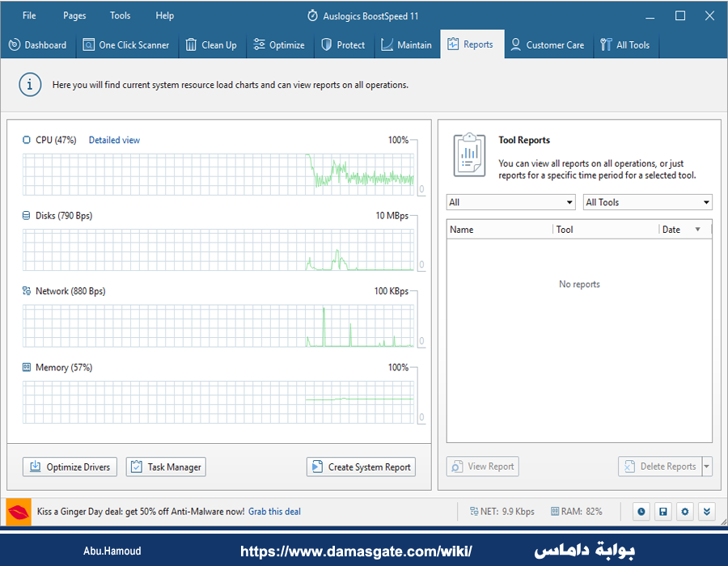This screenshot has width=728, height=566.
Task: Open the All Tools filter dropdown
Action: (648, 202)
